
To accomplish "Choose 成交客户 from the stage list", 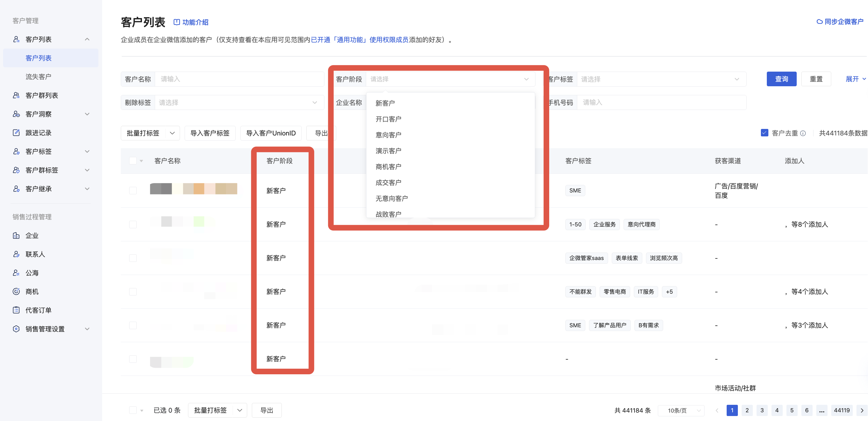I will tap(388, 182).
